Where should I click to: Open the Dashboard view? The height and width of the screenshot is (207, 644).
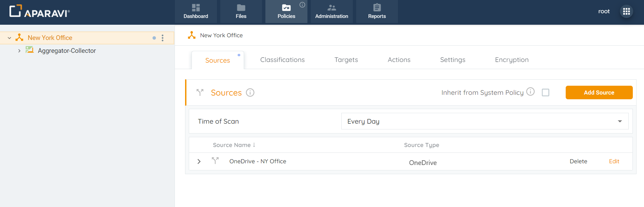(x=196, y=12)
